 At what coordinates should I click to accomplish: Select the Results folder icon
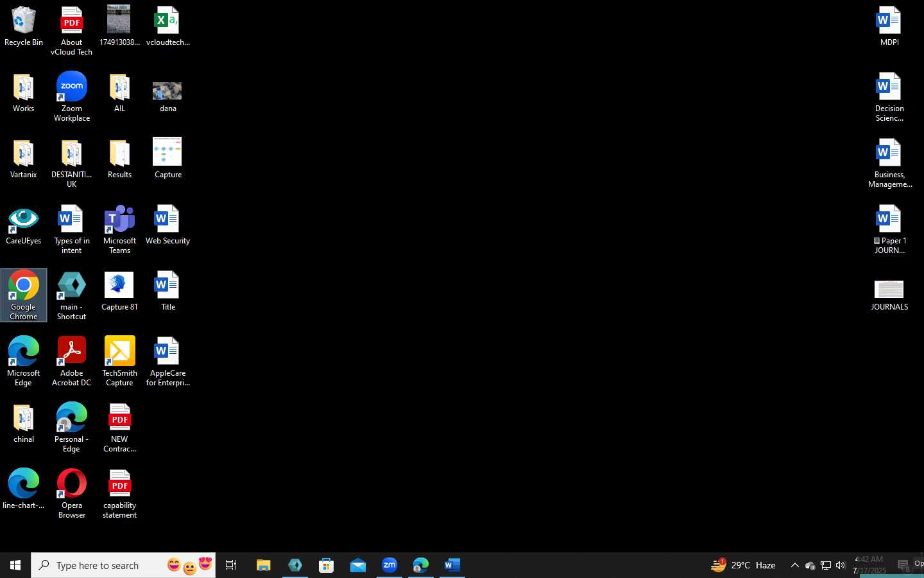pos(119,159)
